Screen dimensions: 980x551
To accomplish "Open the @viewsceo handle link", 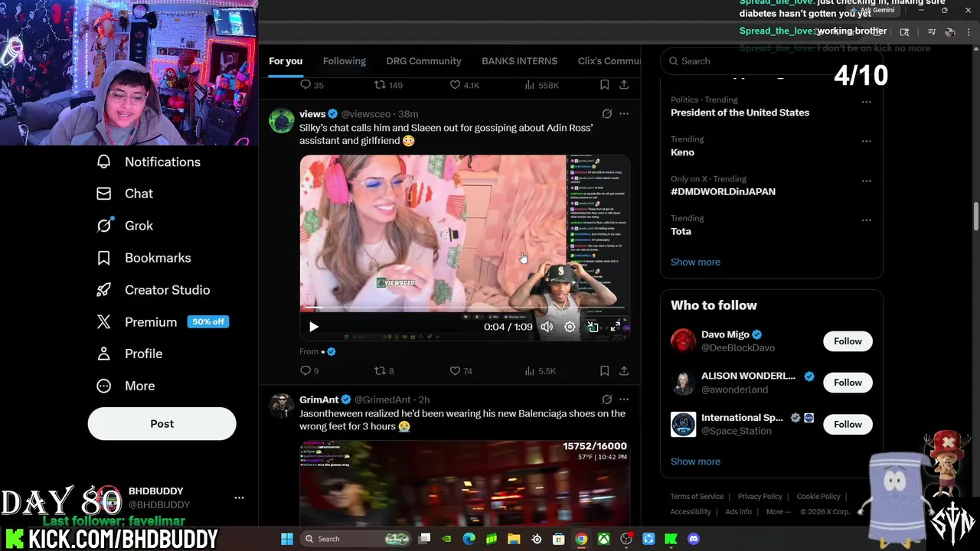I will (x=366, y=114).
